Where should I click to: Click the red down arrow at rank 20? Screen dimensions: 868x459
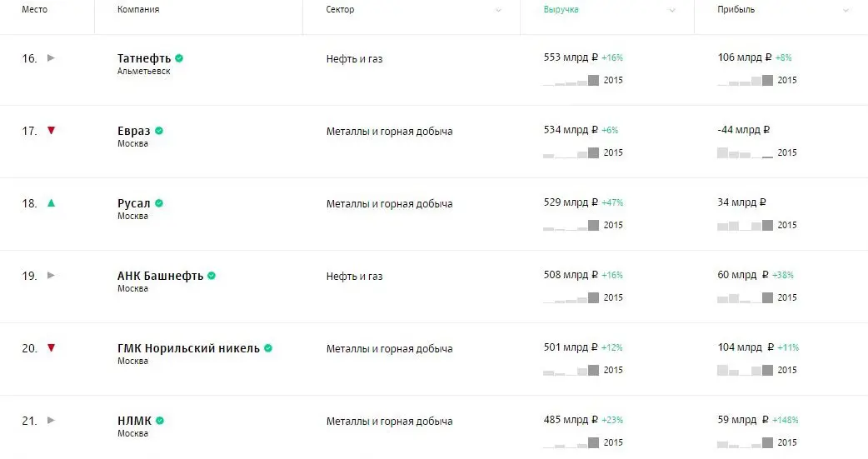pos(51,347)
